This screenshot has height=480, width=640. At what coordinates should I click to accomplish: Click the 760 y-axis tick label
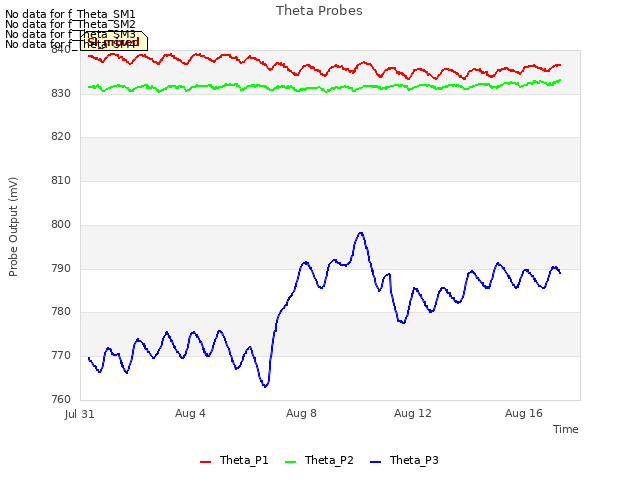coord(61,399)
